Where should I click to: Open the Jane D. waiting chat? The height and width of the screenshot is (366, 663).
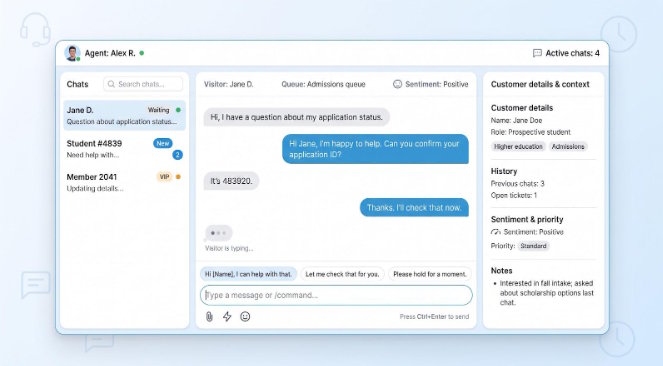coord(124,115)
